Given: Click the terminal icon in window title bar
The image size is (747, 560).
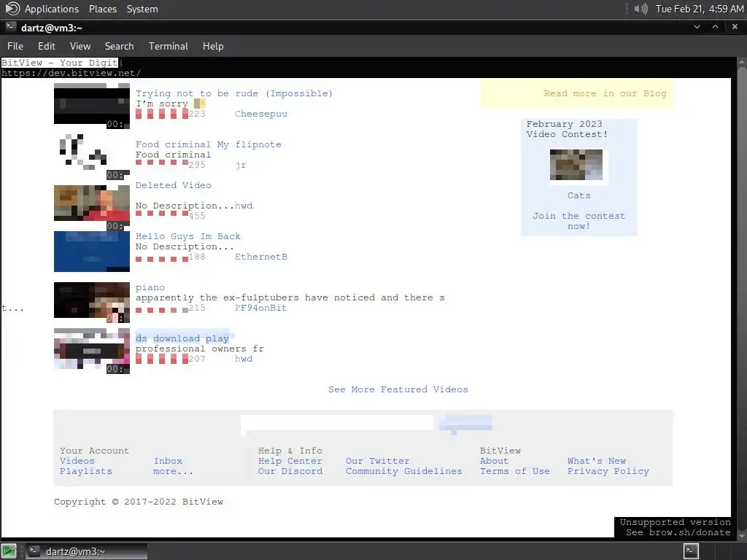Looking at the screenshot, I should tap(10, 27).
